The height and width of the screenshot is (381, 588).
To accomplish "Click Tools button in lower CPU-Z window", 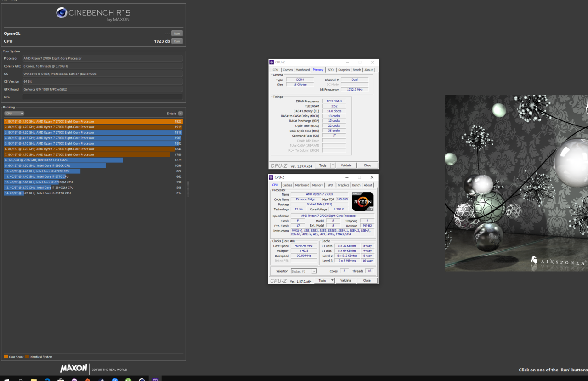I will tap(322, 280).
